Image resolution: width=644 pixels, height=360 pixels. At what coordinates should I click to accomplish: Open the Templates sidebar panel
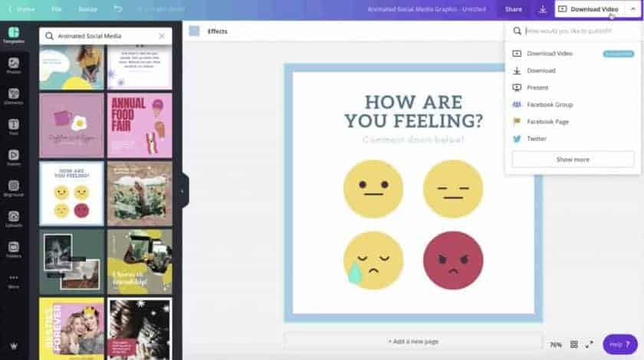point(14,35)
